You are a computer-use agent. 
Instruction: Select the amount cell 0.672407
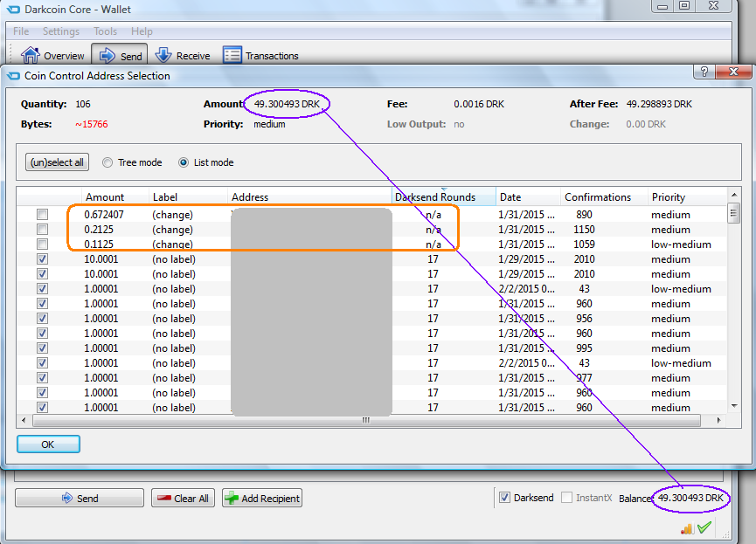pyautogui.click(x=104, y=215)
